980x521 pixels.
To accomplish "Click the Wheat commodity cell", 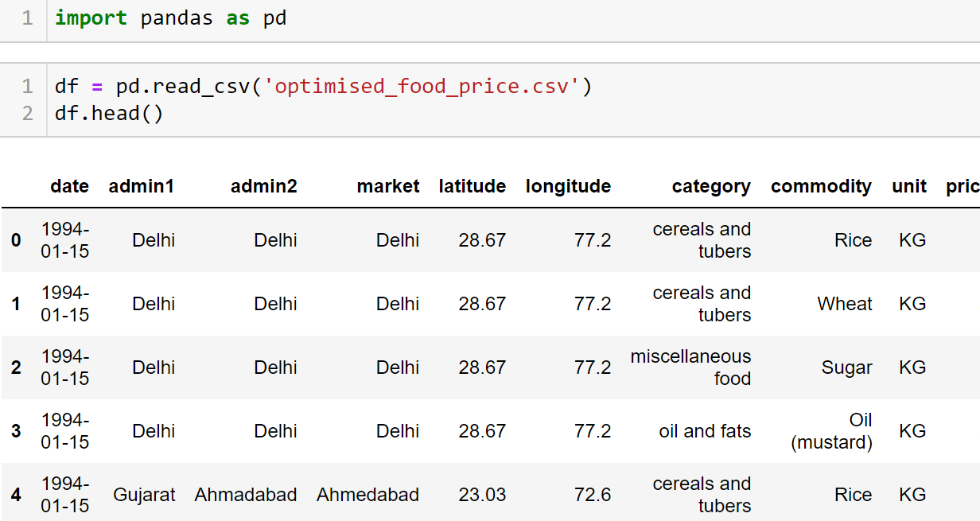I will tap(844, 304).
